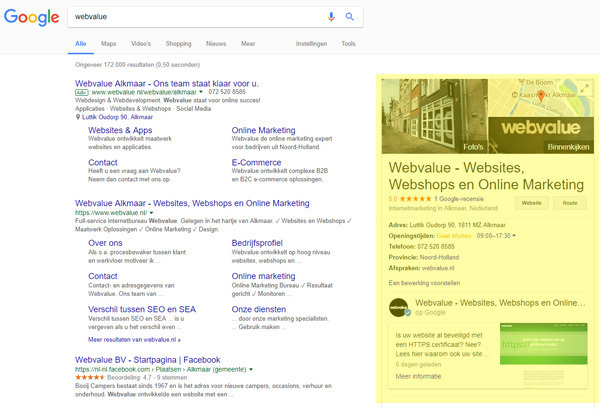
Task: Open the map thumbnail of Alkmaar
Action: 541,98
